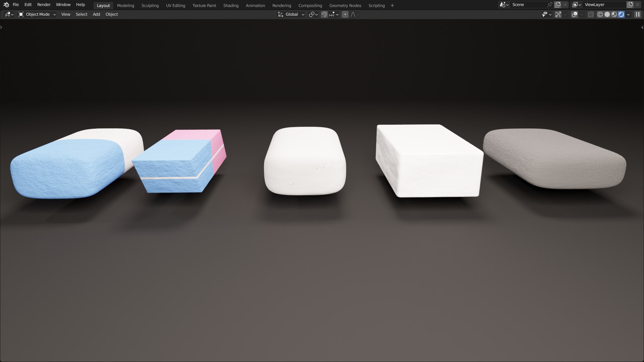Toggle viewport overlays
Viewport: 644px width, 362px height.
pyautogui.click(x=575, y=14)
